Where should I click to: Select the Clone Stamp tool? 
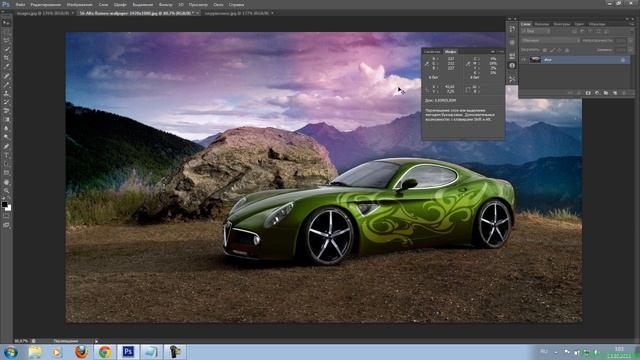(6, 93)
